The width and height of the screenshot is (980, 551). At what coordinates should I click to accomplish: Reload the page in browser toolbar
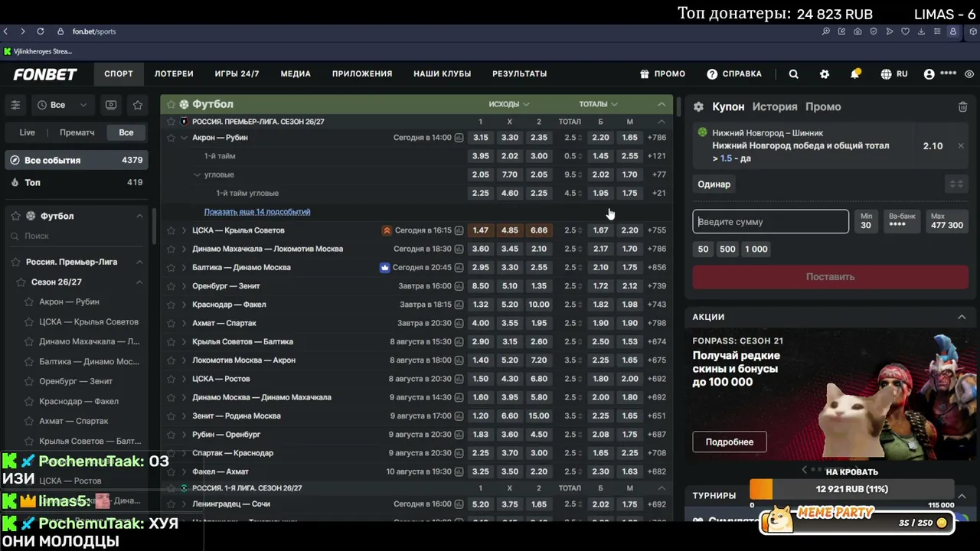(x=40, y=31)
